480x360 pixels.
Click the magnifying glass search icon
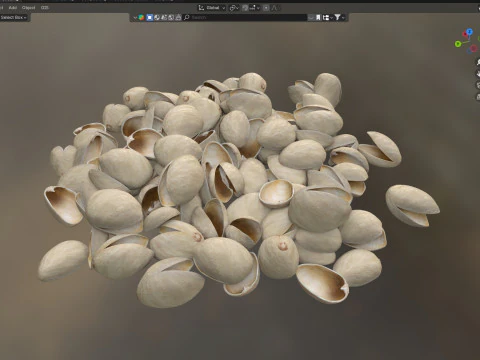pos(187,17)
